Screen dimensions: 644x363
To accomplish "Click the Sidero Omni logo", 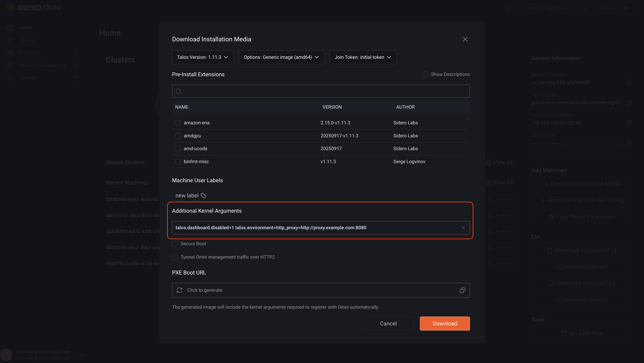I will coord(34,7).
